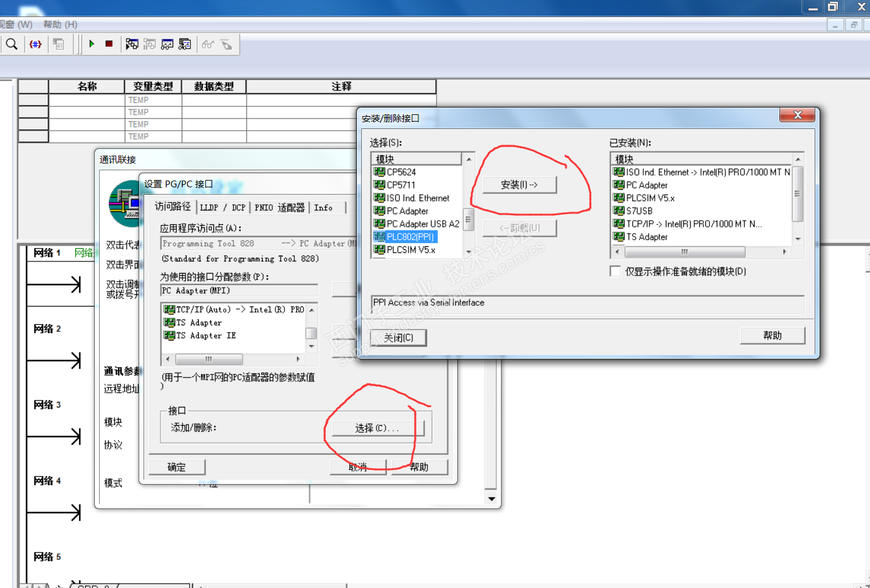The width and height of the screenshot is (870, 588).
Task: Click 取消 in the 设置 PG/PC 接口 dialog
Action: (358, 467)
